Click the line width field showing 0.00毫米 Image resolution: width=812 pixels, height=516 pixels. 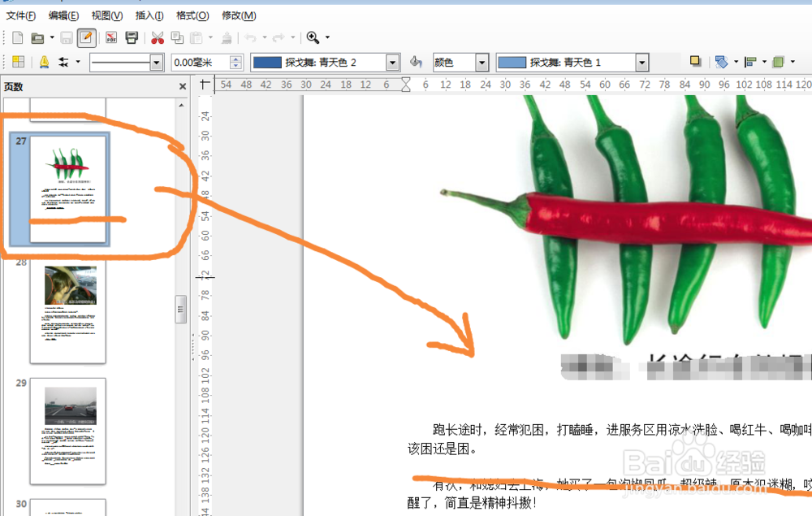pyautogui.click(x=201, y=63)
